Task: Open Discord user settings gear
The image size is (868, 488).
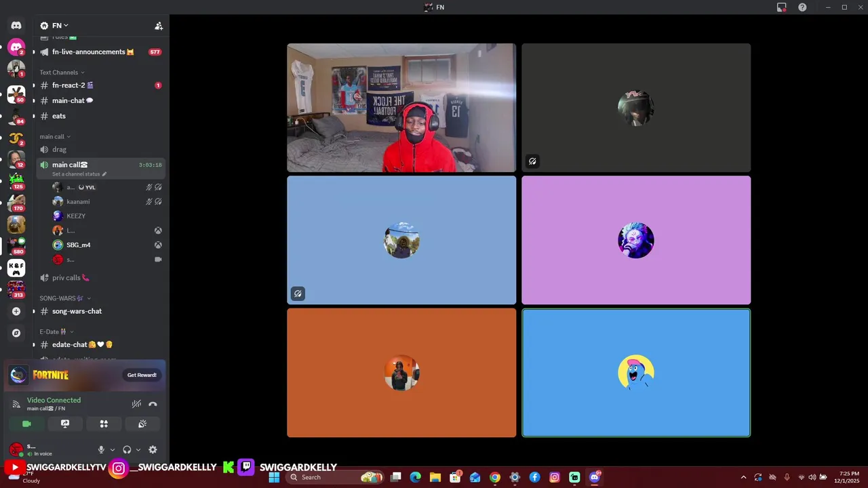Action: 153,449
